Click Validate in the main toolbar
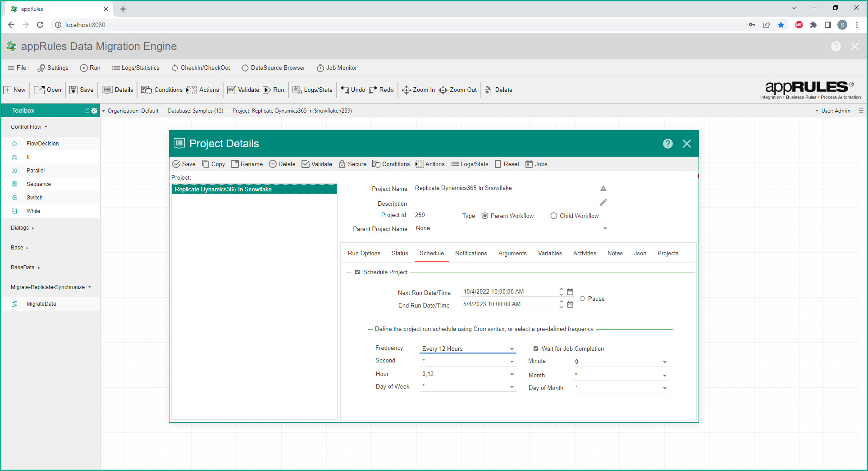This screenshot has width=868, height=471. [243, 90]
